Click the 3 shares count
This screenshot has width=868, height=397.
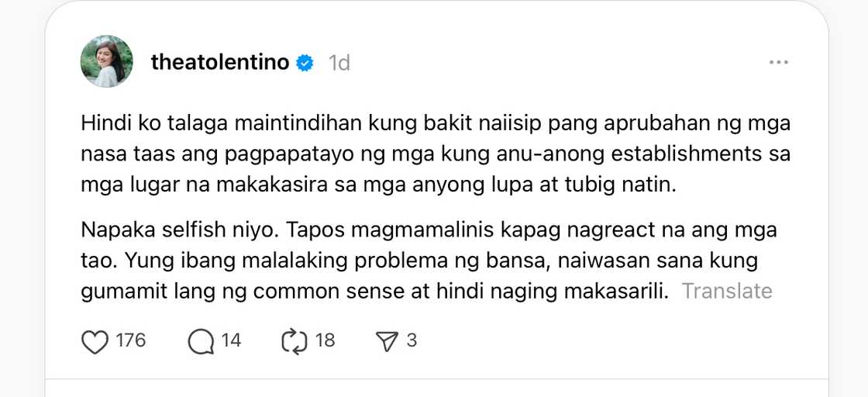(412, 340)
